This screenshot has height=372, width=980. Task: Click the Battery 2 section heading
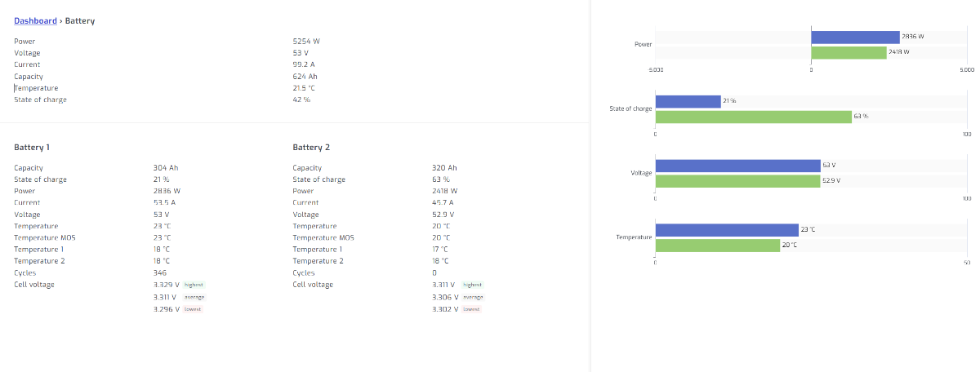click(x=311, y=148)
